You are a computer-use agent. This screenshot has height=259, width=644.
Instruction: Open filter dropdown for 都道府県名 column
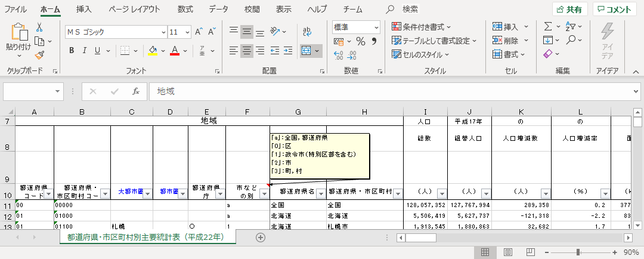(320, 193)
